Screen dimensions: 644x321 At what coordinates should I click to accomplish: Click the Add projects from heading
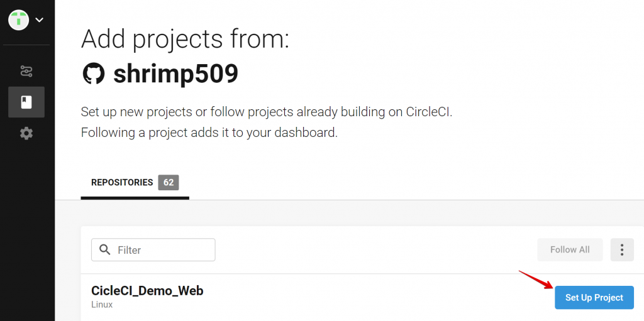pyautogui.click(x=186, y=40)
